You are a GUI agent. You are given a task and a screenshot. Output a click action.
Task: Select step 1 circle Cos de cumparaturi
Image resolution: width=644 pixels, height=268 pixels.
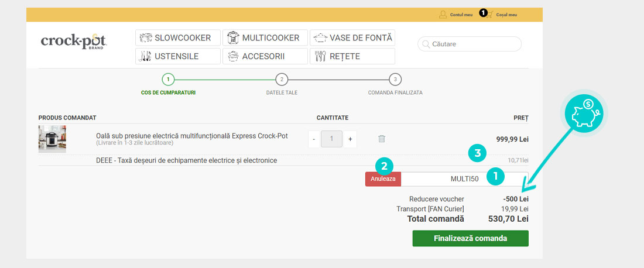168,79
